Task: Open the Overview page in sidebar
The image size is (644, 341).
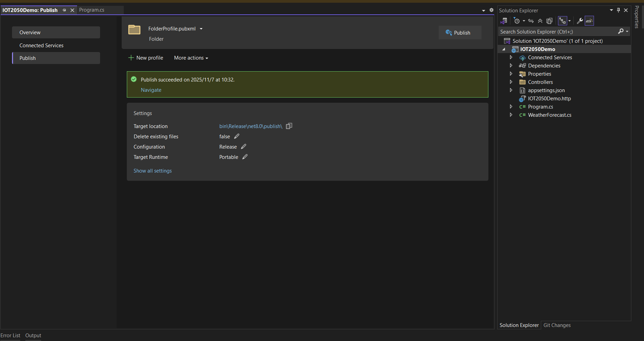Action: [x=56, y=33]
